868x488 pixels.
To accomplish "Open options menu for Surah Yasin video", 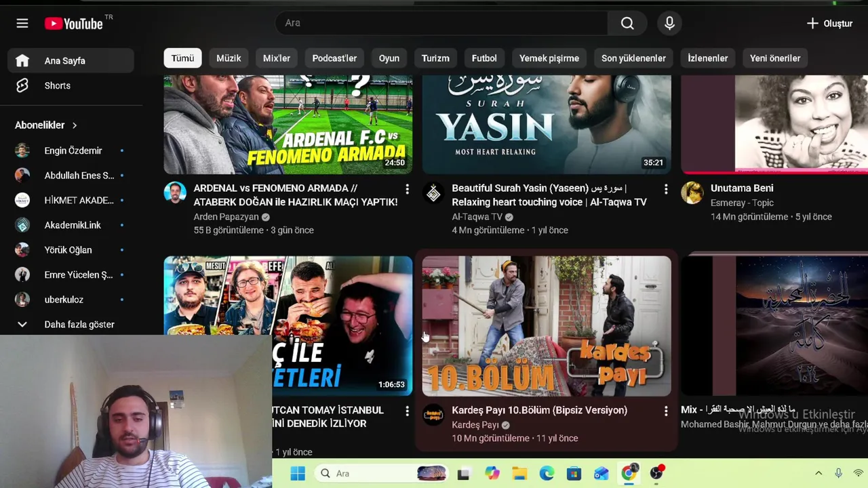I will [x=665, y=189].
